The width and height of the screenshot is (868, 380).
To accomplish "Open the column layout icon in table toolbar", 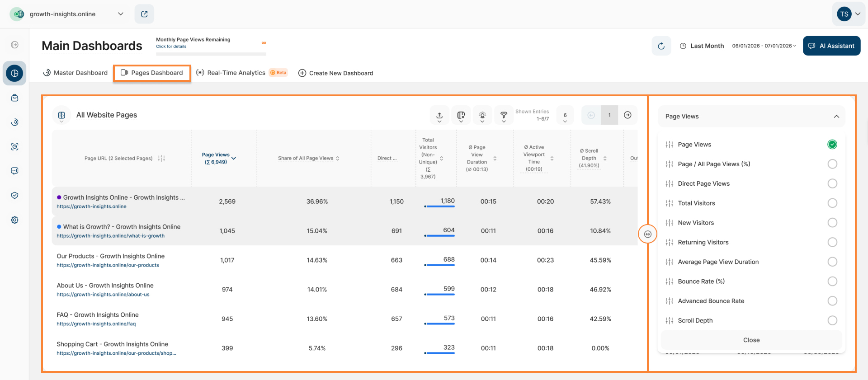I will coord(461,115).
